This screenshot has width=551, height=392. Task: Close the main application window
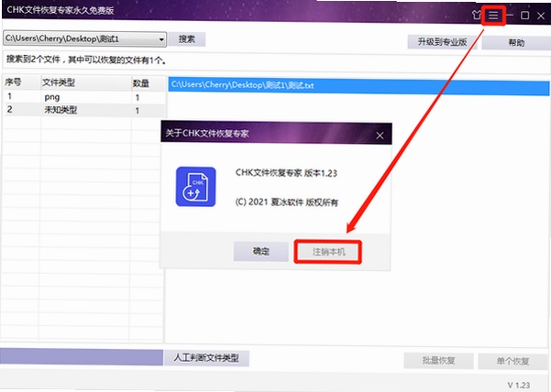pos(541,16)
